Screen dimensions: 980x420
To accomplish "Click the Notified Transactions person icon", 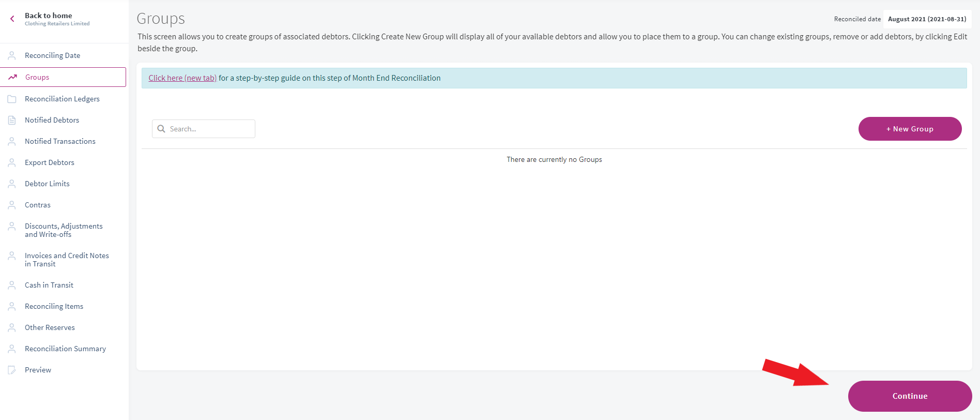I will 12,141.
